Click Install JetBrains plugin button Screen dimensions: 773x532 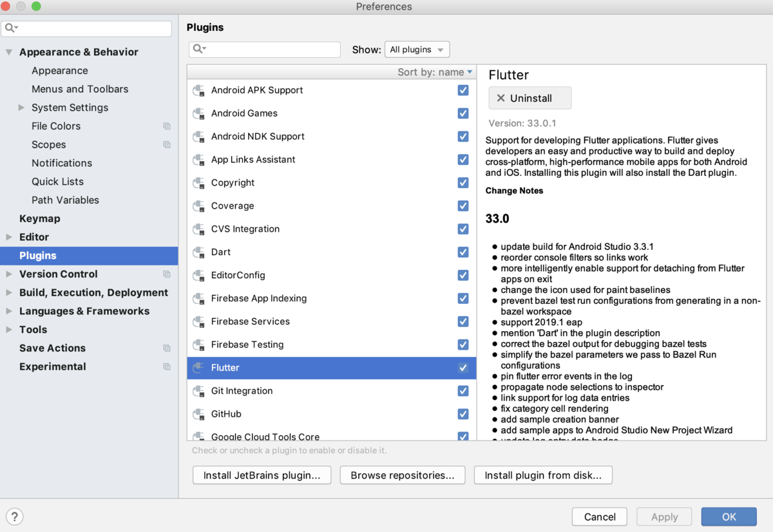click(x=262, y=475)
